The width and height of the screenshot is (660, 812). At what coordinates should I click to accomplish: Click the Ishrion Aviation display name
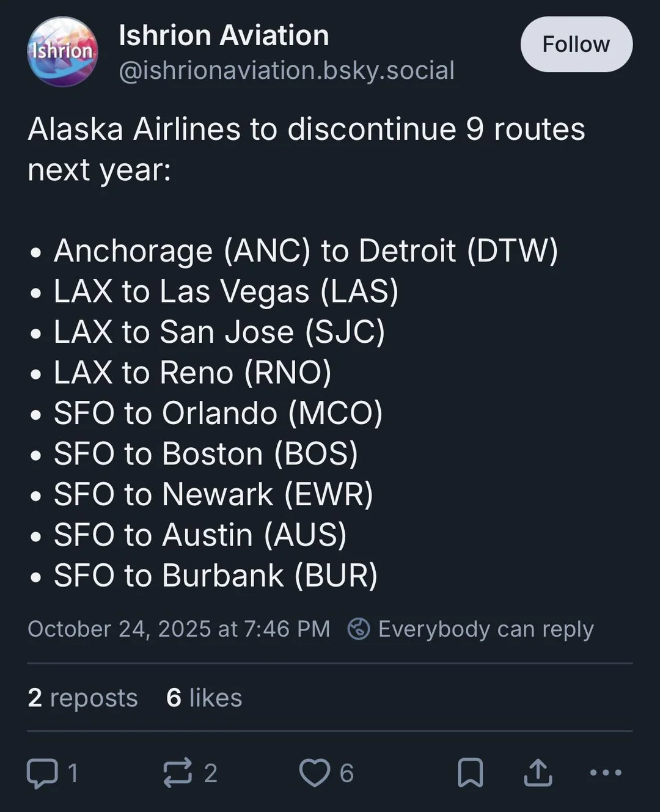point(224,35)
